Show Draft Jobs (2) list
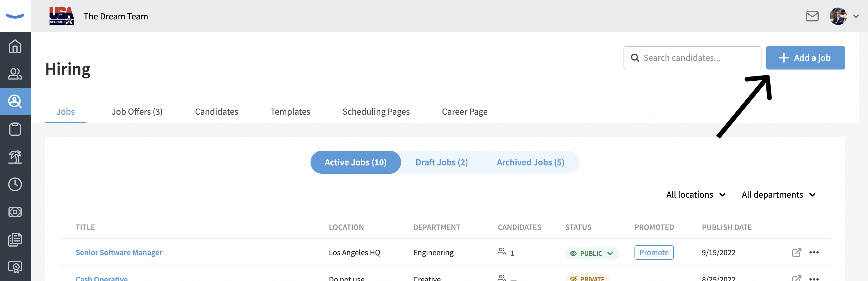The height and width of the screenshot is (281, 868). pyautogui.click(x=442, y=162)
